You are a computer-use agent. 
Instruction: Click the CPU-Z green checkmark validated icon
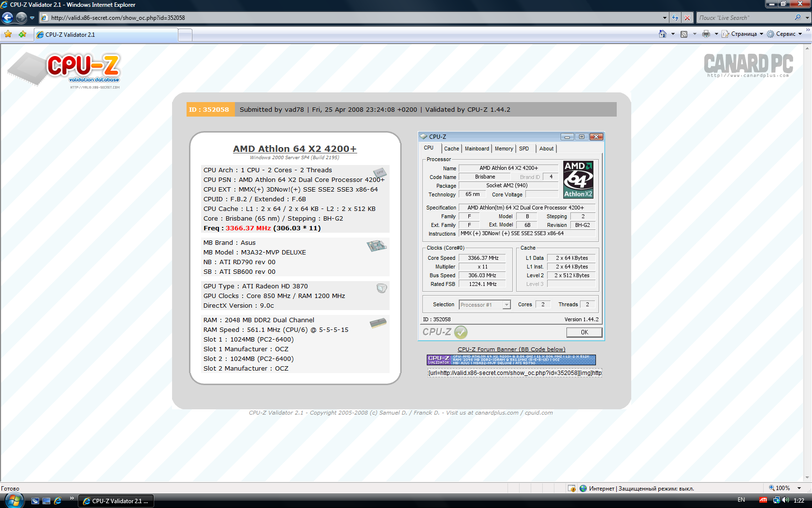click(461, 332)
